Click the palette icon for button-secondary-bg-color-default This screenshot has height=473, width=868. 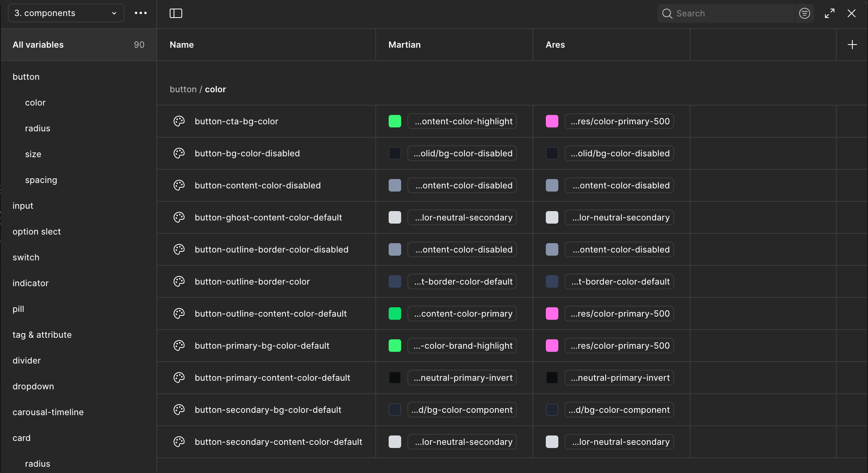coord(179,410)
